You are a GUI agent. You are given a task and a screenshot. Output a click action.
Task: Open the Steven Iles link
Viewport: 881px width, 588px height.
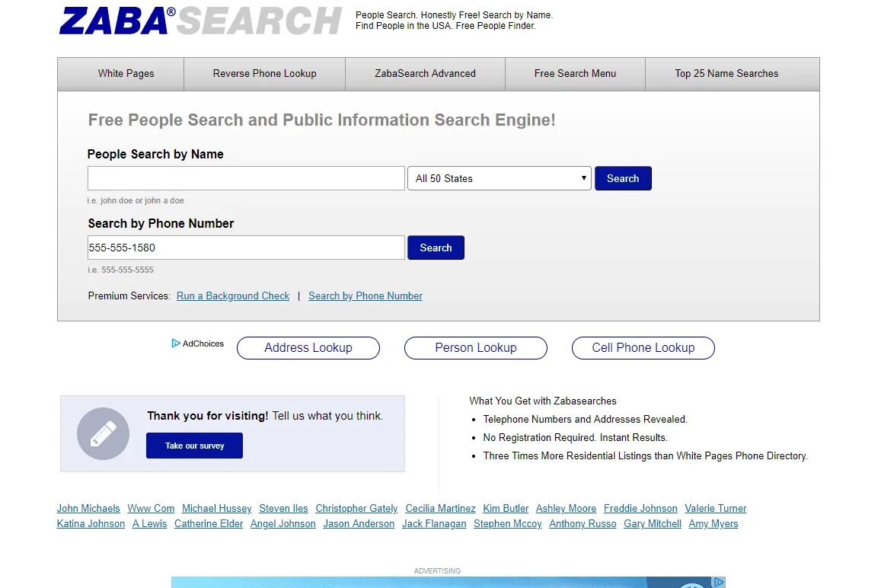[284, 508]
